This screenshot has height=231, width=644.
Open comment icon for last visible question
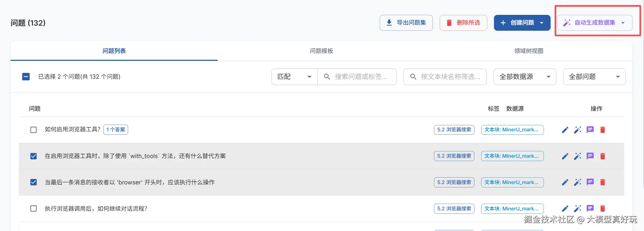coord(590,209)
